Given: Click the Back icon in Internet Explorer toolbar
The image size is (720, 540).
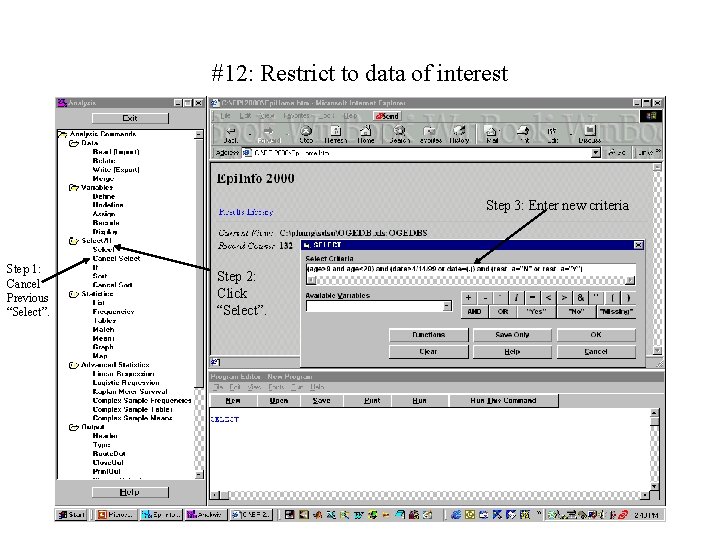Looking at the screenshot, I should (231, 135).
